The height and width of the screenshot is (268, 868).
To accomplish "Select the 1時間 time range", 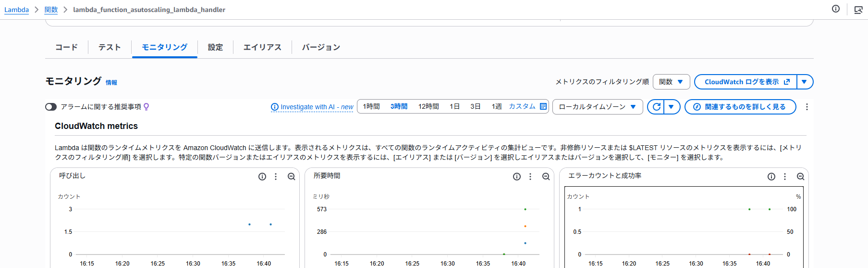I will [x=371, y=106].
